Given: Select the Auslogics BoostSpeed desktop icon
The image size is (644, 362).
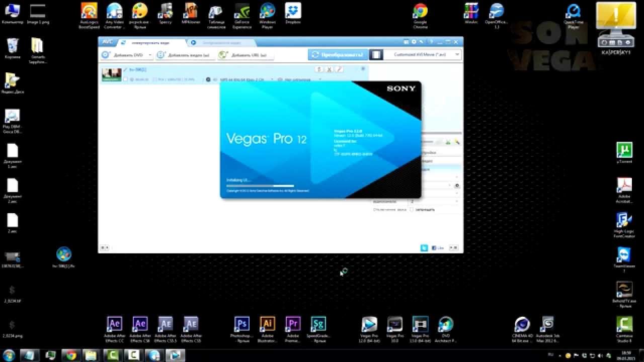Looking at the screenshot, I should click(89, 16).
